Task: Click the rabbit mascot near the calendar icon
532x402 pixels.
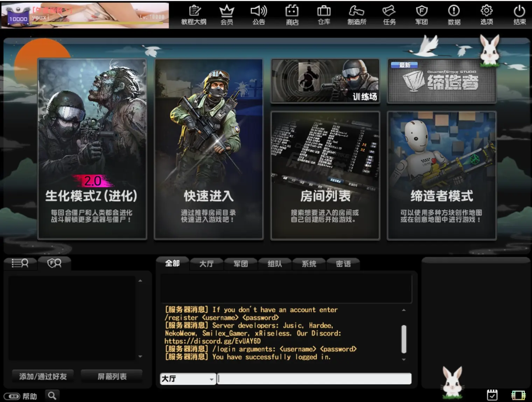Action: point(453,382)
